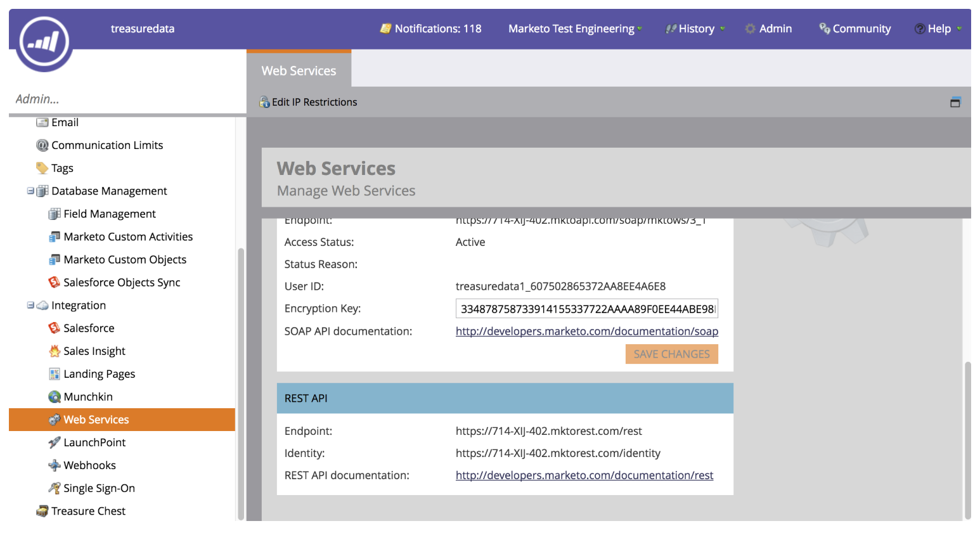980x554 pixels.
Task: Click the panel maximize icon in toolbar
Action: click(x=955, y=102)
